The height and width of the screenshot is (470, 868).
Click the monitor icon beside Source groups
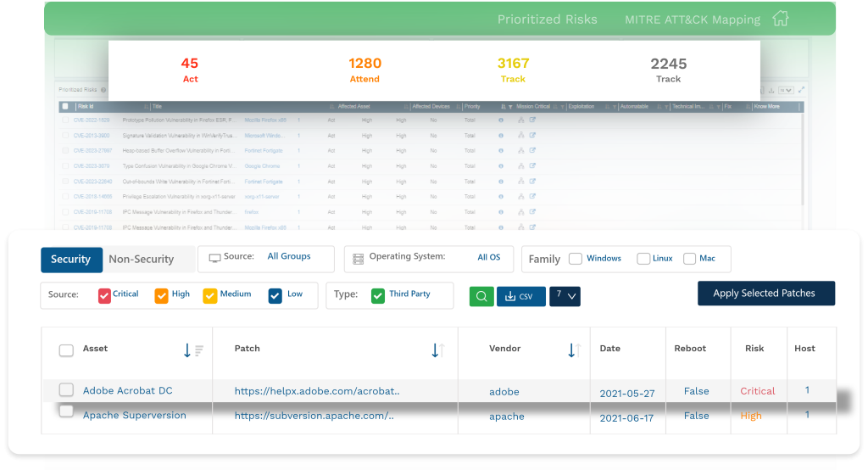pos(214,258)
